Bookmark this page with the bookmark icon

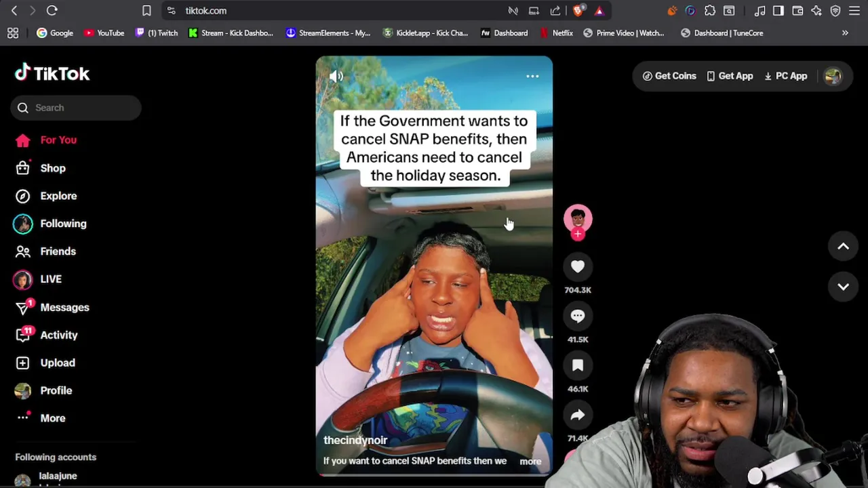coord(146,11)
